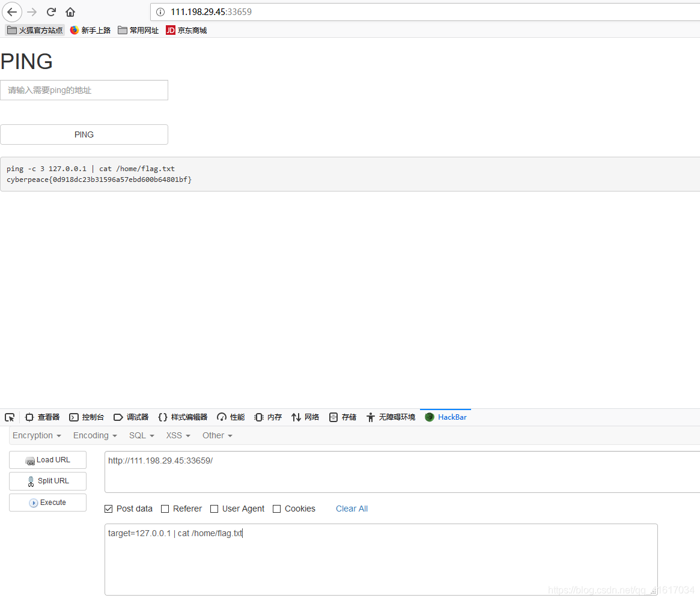Open the 网络 network tab
Viewport: 700px width, 601px height.
point(305,417)
